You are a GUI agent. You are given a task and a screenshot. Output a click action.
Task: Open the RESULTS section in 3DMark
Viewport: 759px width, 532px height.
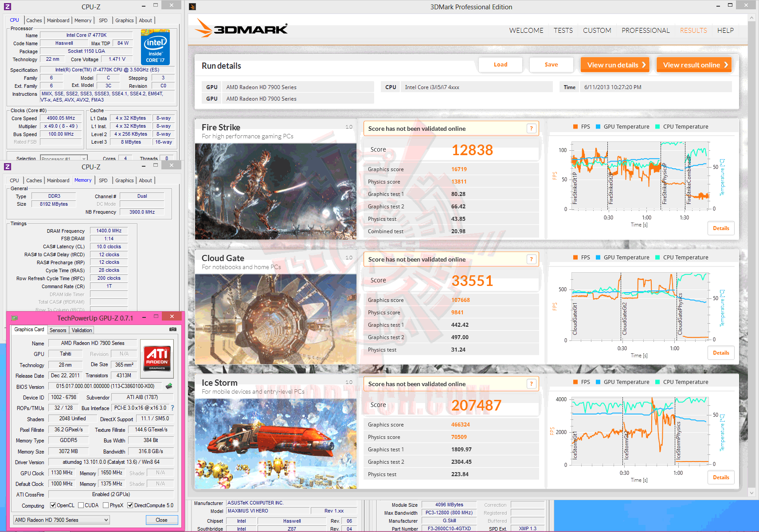pos(693,31)
